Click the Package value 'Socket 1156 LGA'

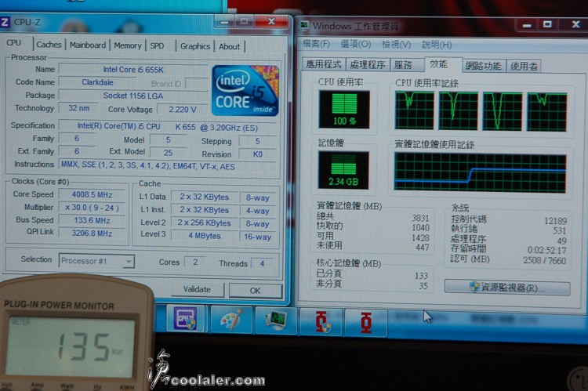tap(133, 96)
